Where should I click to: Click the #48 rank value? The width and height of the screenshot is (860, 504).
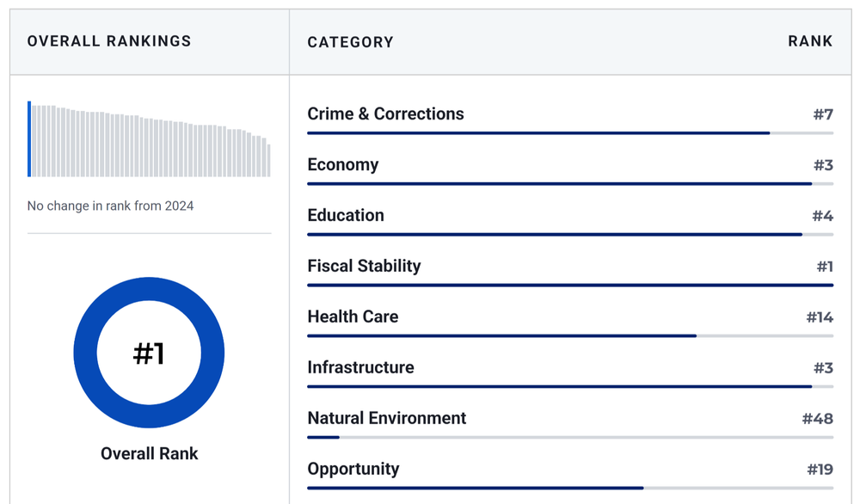817,419
